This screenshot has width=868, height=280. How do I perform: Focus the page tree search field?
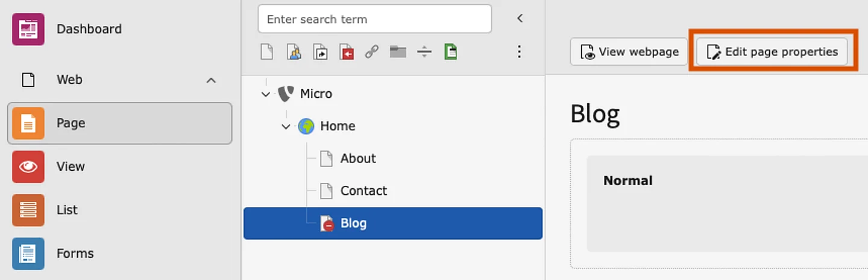pyautogui.click(x=374, y=19)
